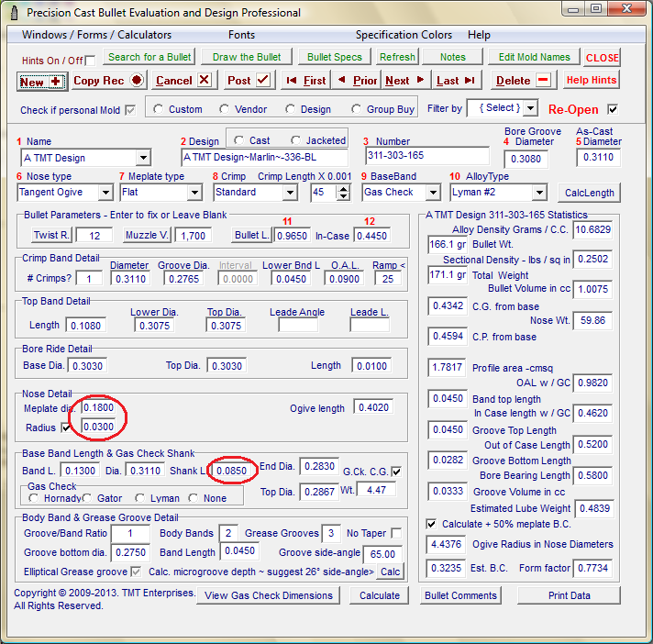Image resolution: width=653 pixels, height=644 pixels.
Task: Open the Specification Colors menu
Action: coord(404,35)
